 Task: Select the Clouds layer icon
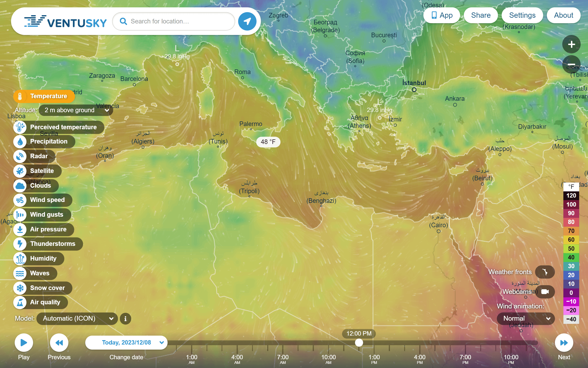pyautogui.click(x=20, y=185)
